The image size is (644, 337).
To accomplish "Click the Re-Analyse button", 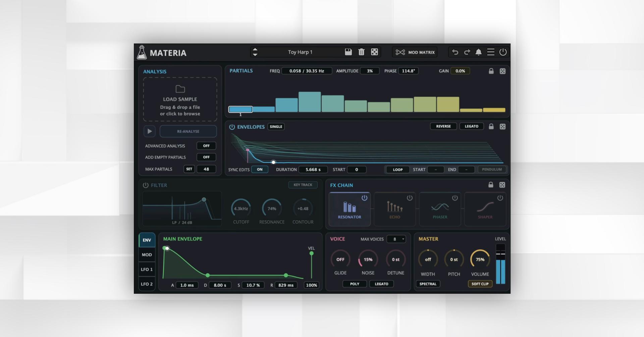I will [188, 131].
